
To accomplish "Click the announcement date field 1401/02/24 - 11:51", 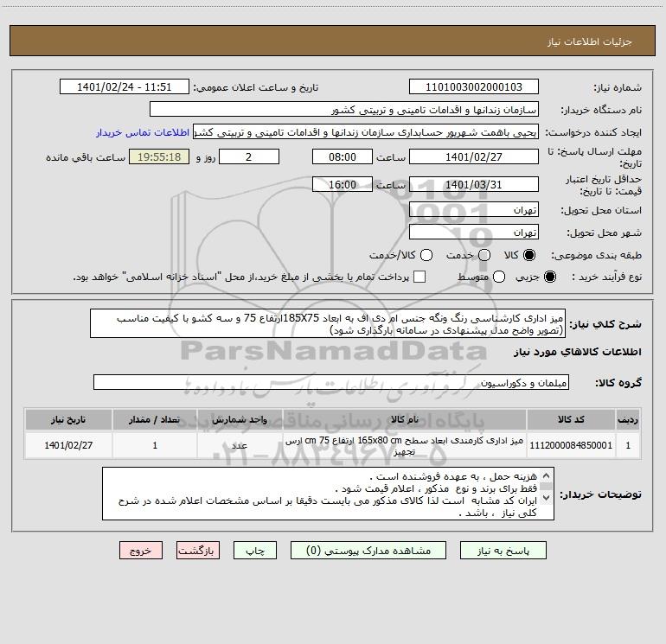I will (125, 87).
